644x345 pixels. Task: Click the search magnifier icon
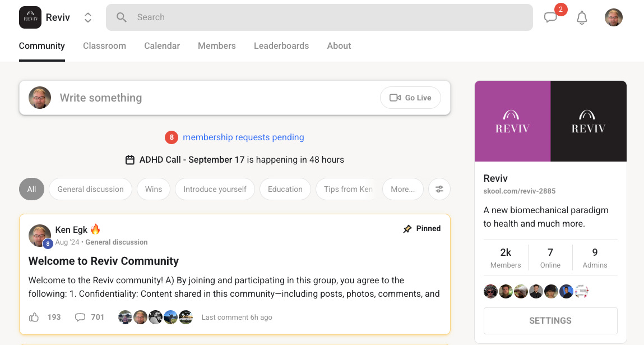(121, 17)
